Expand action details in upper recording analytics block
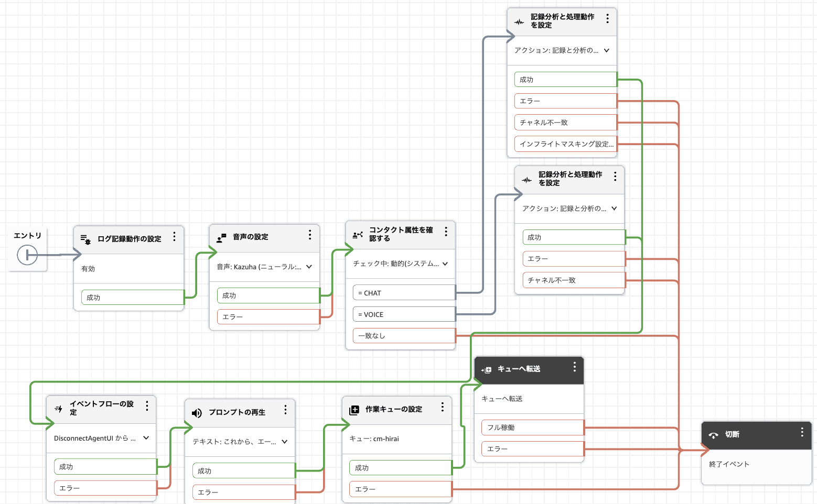Image resolution: width=817 pixels, height=504 pixels. (x=607, y=50)
